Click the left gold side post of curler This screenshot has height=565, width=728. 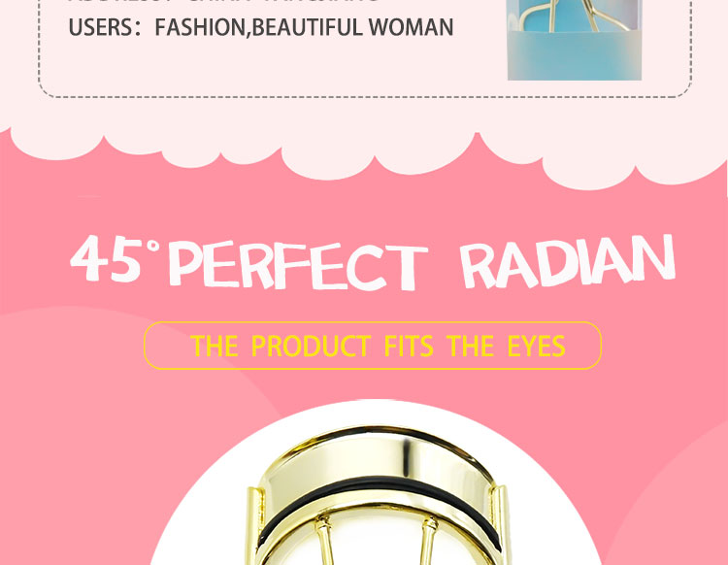(254, 524)
